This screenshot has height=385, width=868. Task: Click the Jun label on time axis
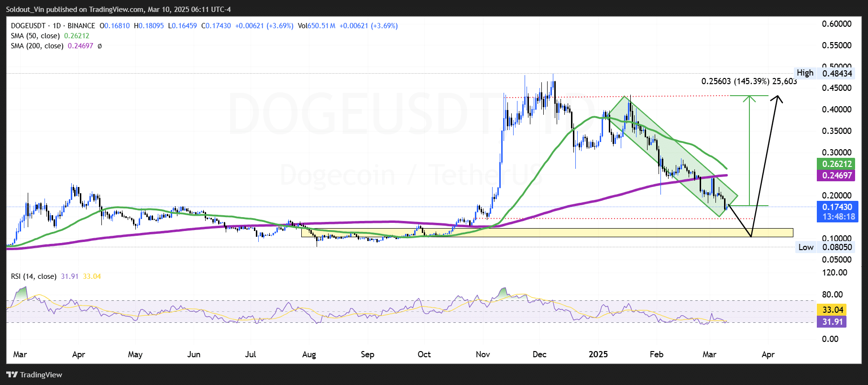194,354
